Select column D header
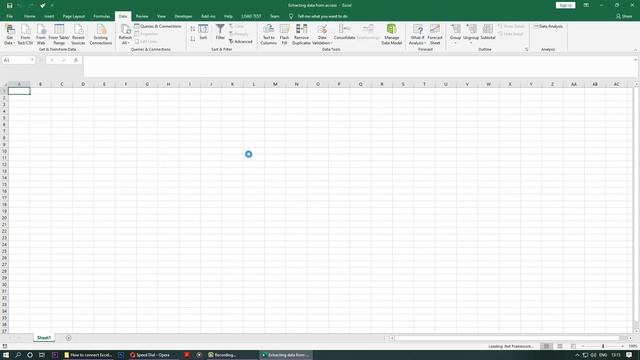Screen dimensions: 640x360 (83, 84)
